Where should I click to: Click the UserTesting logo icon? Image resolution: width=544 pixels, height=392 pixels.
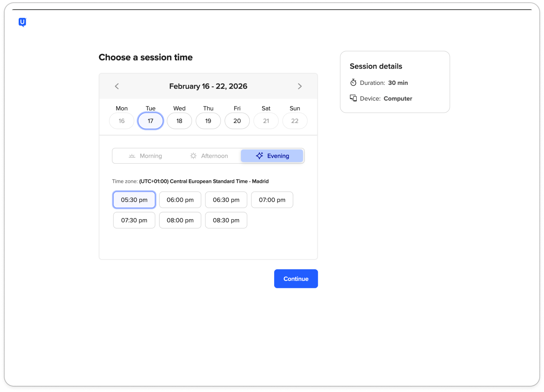point(22,22)
